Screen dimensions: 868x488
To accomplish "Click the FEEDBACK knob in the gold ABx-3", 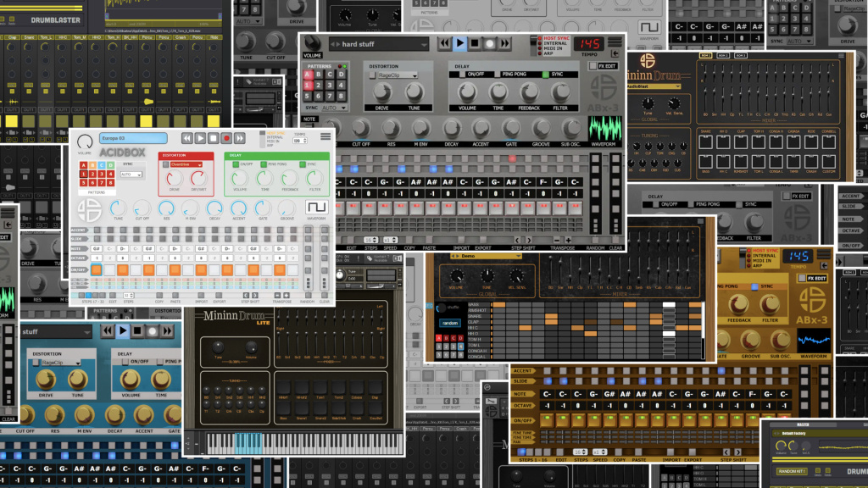I will point(739,304).
